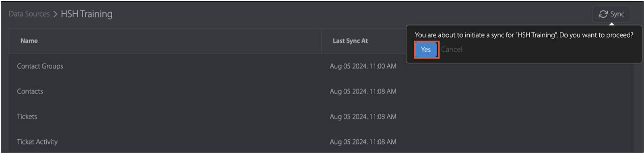Screen dimensions: 644x153
Task: Sort by the Last Sync At header
Action: 350,41
